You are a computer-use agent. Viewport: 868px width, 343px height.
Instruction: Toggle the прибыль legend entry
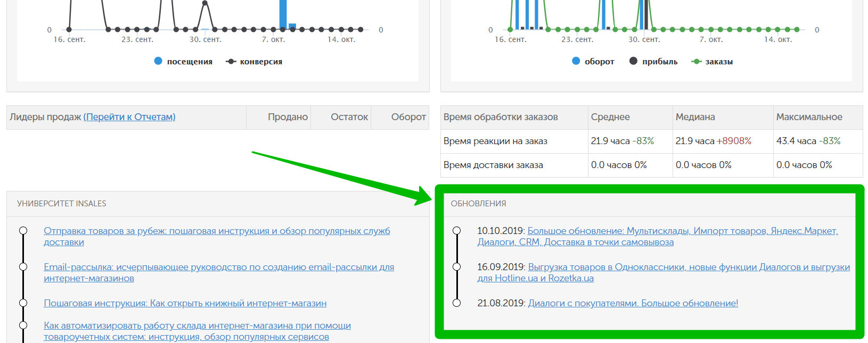tap(653, 62)
